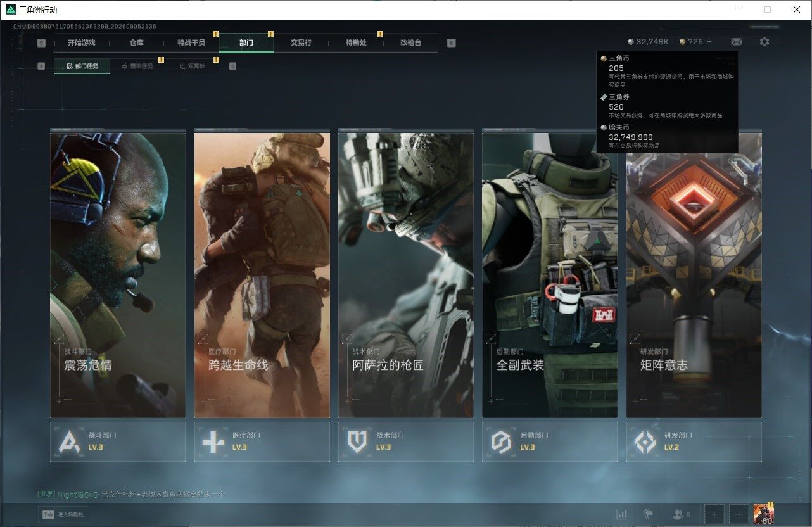The image size is (812, 527).
Task: Click the 哈夫币 coin icon in tooltip
Action: click(604, 127)
